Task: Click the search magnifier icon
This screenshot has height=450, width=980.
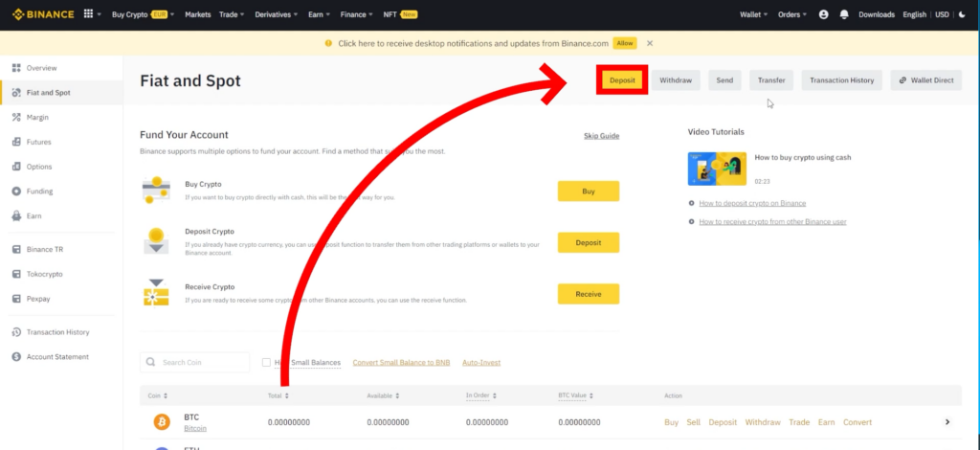Action: coord(150,362)
